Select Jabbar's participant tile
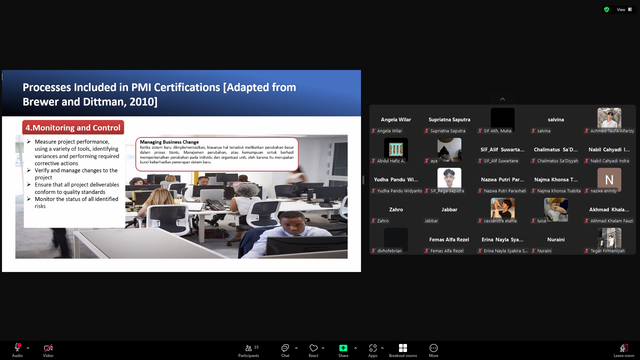Screen dimensions: 640x360 coord(449,210)
